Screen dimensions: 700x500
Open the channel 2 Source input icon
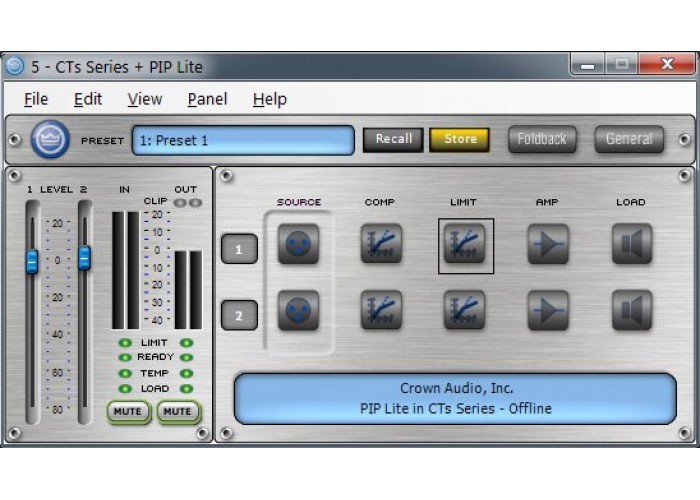tap(298, 310)
